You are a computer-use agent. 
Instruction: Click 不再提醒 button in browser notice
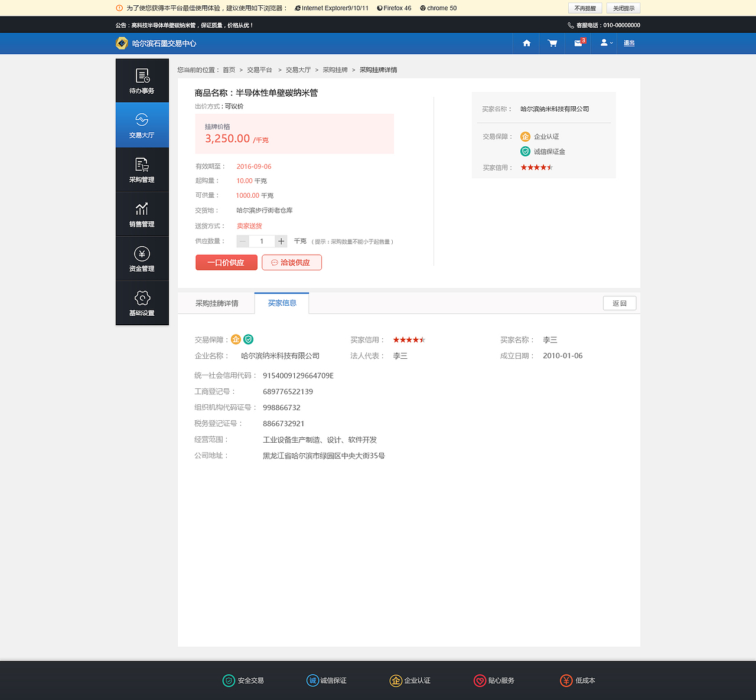coord(585,8)
